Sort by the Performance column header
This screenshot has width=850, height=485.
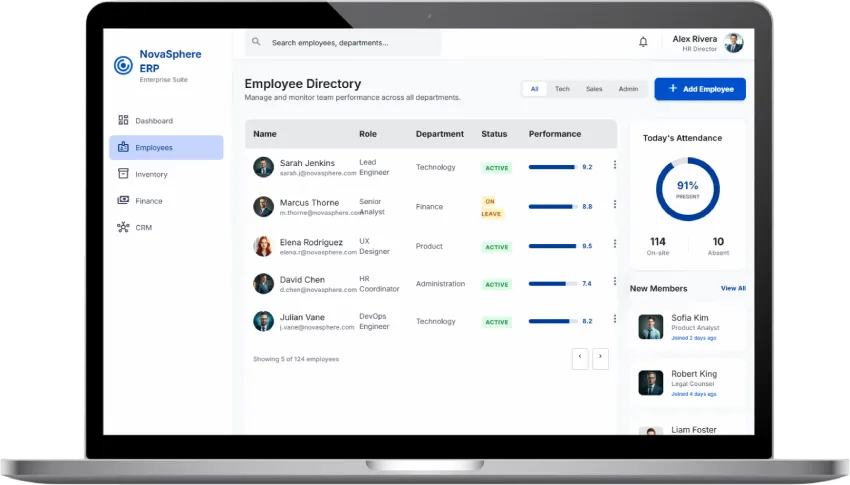coord(555,134)
